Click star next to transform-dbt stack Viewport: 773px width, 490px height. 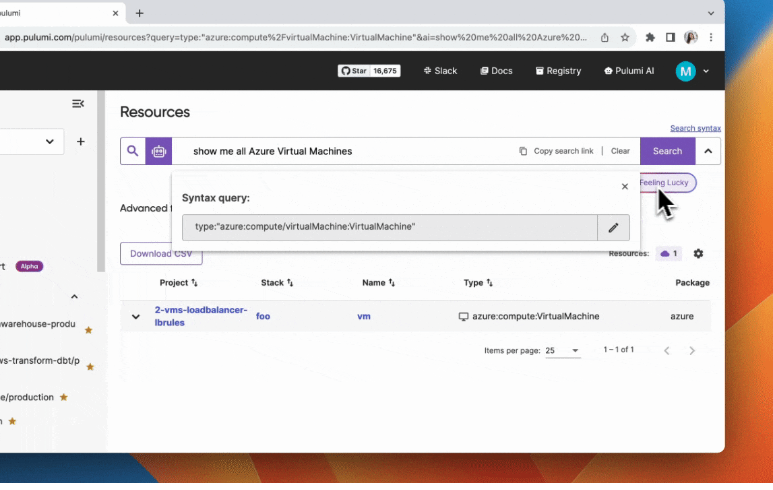click(x=90, y=367)
